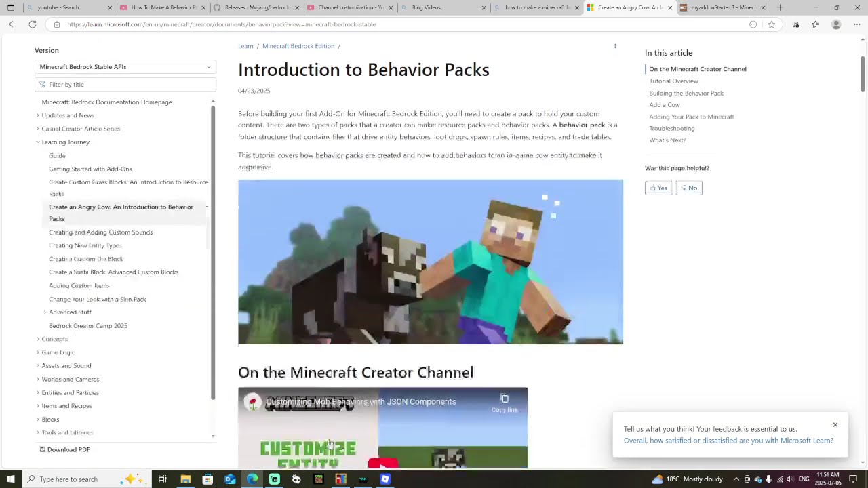Click the sidebar tree scrollbar

pyautogui.click(x=213, y=252)
